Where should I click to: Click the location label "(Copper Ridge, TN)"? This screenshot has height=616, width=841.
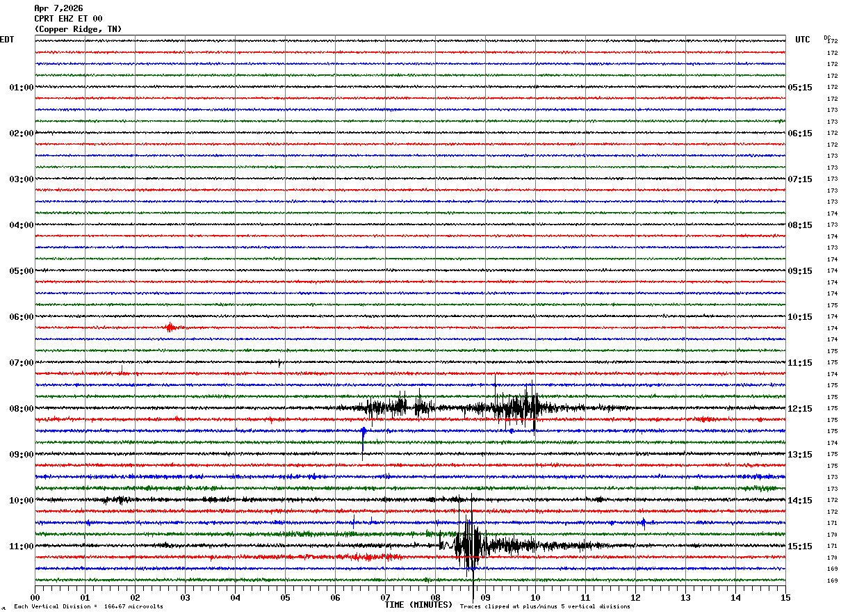coord(78,29)
